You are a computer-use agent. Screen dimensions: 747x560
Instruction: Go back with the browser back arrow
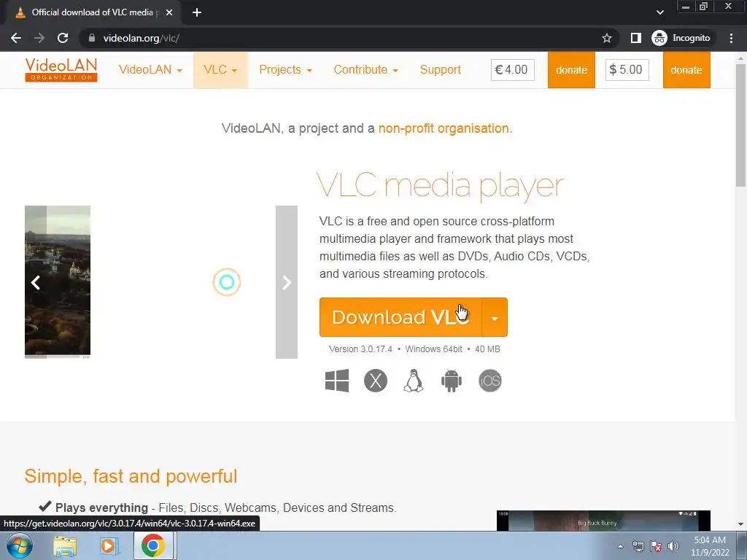coord(16,38)
